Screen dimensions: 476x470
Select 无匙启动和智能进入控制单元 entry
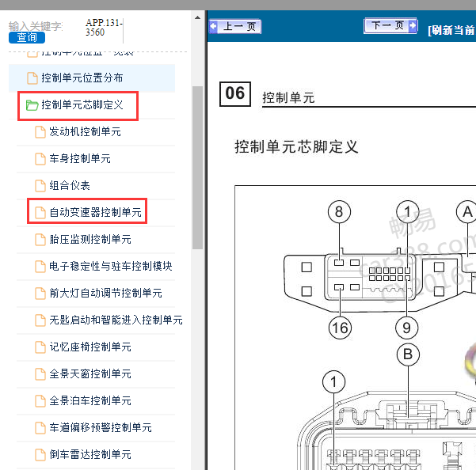click(x=116, y=320)
